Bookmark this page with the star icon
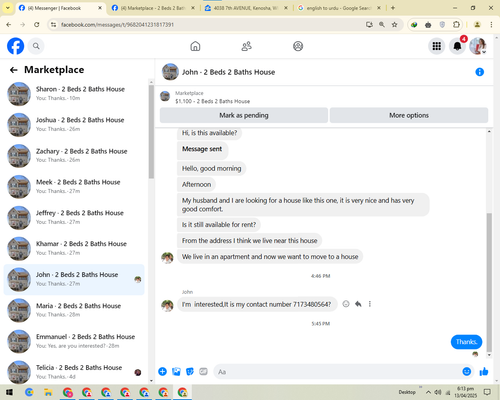The width and height of the screenshot is (500, 400). 395,25
